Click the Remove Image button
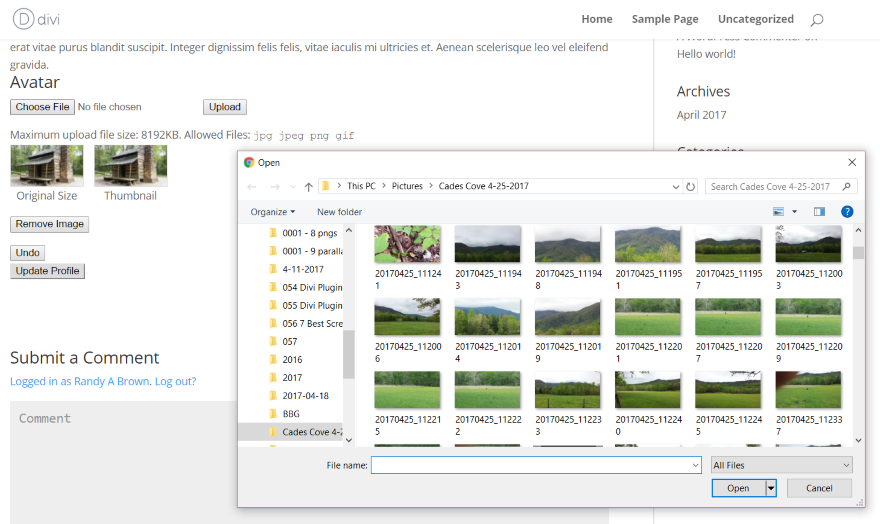Viewport: 880px width, 524px height. pyautogui.click(x=49, y=224)
